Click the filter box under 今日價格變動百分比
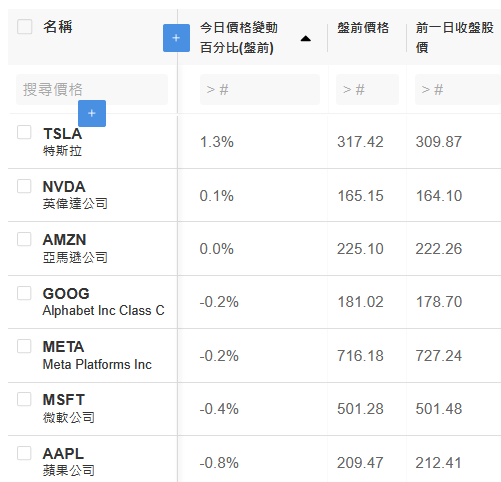The width and height of the screenshot is (501, 482). pyautogui.click(x=260, y=90)
